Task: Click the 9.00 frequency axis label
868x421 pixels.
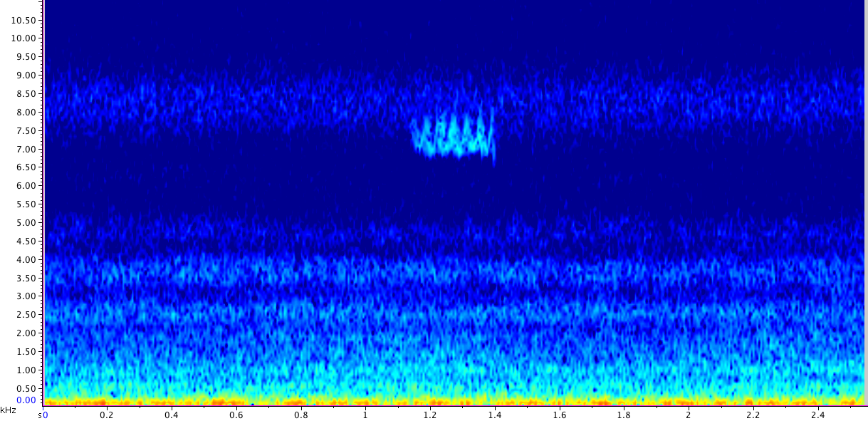Action: click(x=26, y=76)
